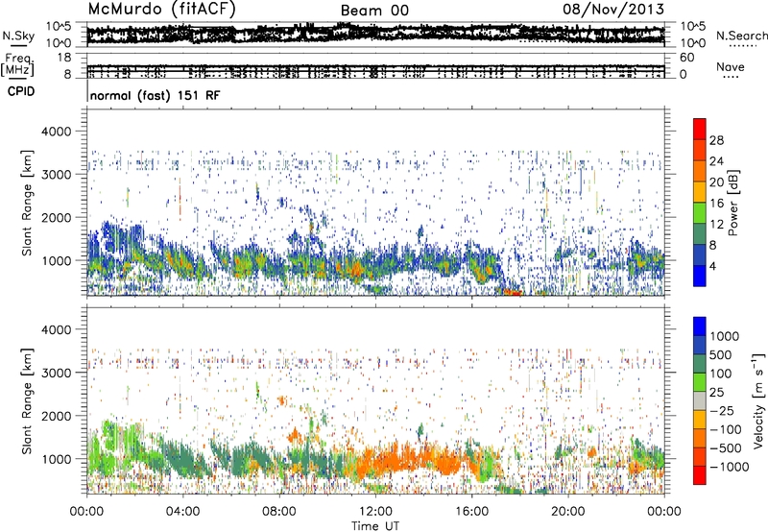The image size is (768, 532).
Task: Click the blue segment of the Velocity colorbar
Action: point(700,326)
